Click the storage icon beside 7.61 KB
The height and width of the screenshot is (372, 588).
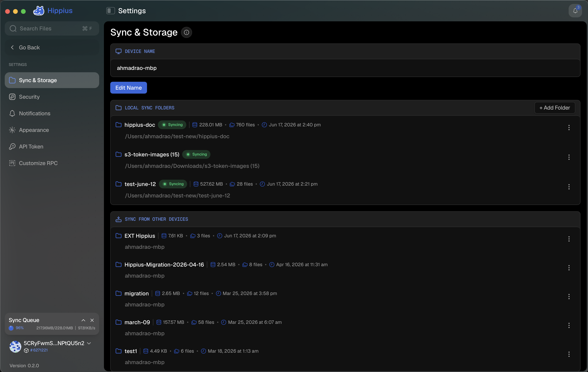164,236
